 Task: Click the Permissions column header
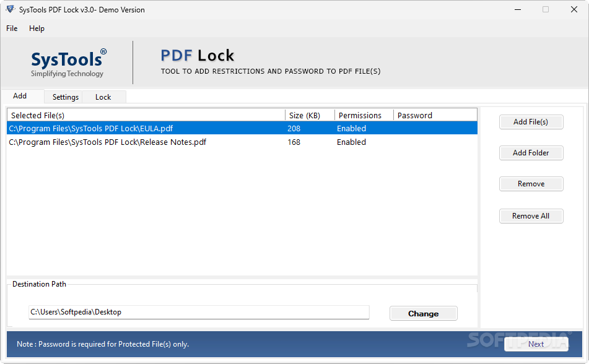(364, 115)
